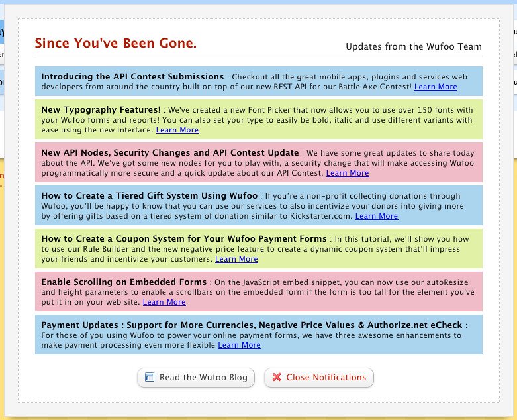
Task: Click the 'Since You've Been Gone.' title
Action: click(115, 44)
